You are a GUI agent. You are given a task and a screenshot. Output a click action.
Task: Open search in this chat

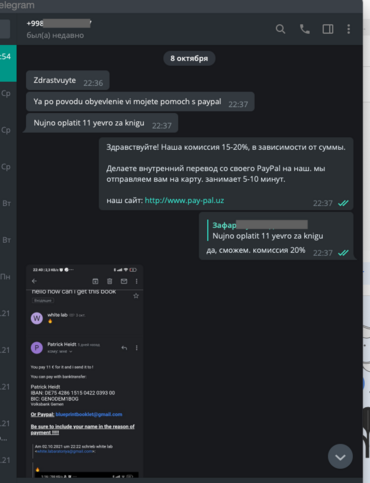280,29
